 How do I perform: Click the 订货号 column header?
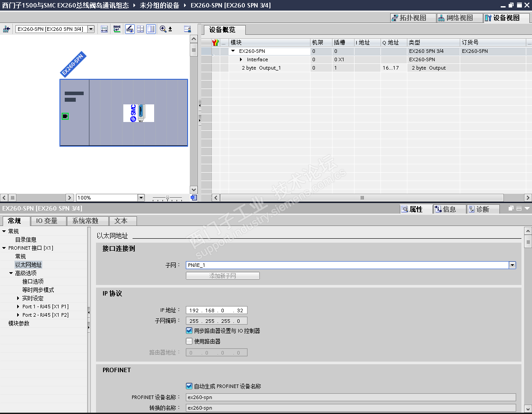tap(493, 42)
